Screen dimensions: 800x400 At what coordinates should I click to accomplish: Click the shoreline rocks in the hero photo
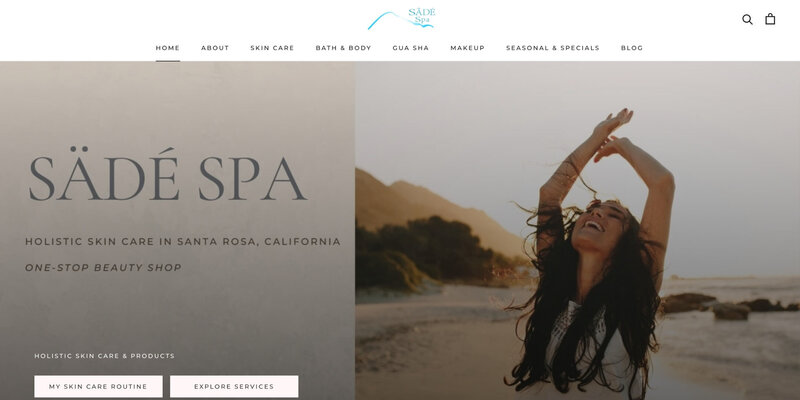tap(724, 305)
